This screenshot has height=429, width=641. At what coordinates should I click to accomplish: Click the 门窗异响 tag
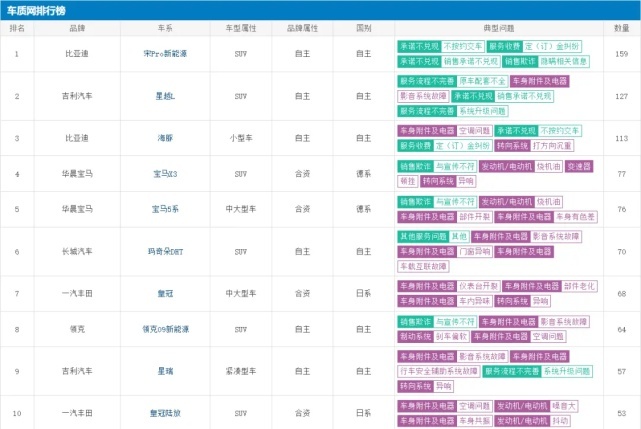click(474, 252)
